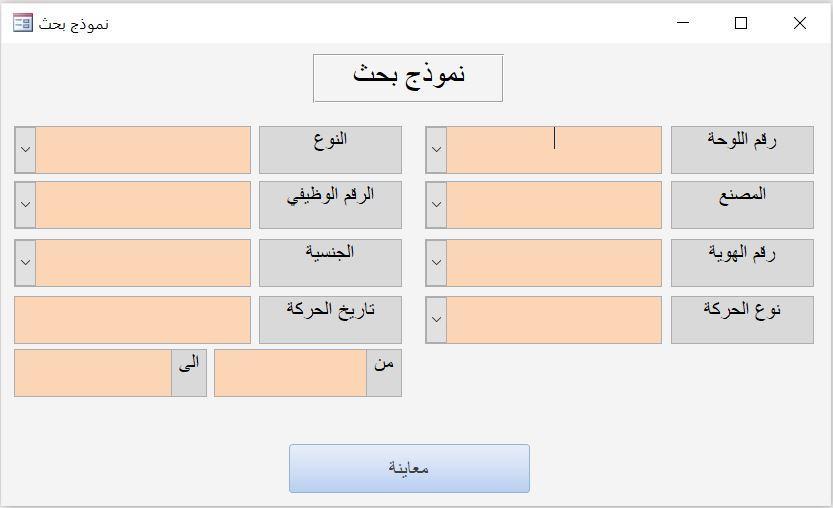Click the المصنع input field
Viewport: 833px width, 508px height.
[x=553, y=205]
